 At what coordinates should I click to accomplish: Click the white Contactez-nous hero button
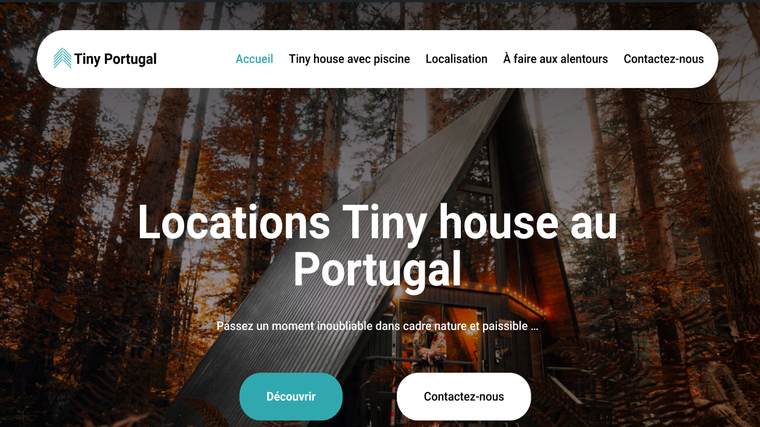[x=464, y=396]
